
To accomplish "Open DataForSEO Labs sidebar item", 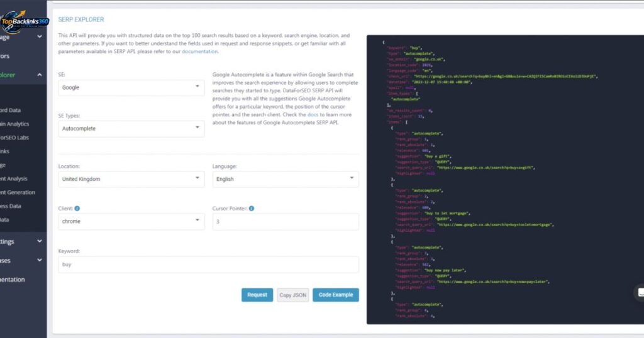I will point(15,138).
